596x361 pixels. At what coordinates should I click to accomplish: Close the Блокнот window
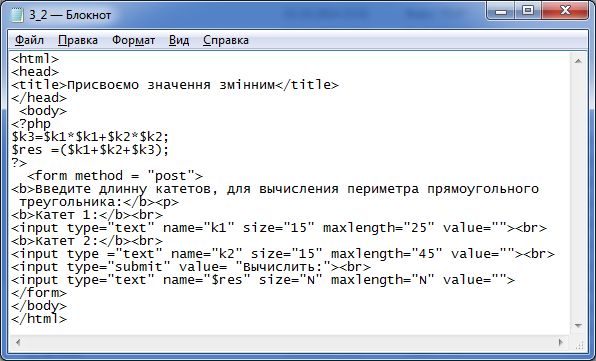(565, 10)
